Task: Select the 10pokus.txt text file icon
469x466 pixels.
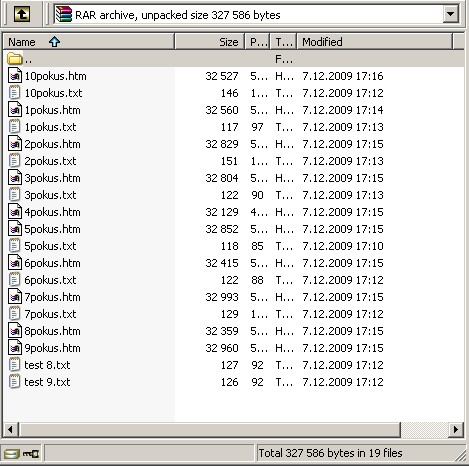Action: pos(14,93)
